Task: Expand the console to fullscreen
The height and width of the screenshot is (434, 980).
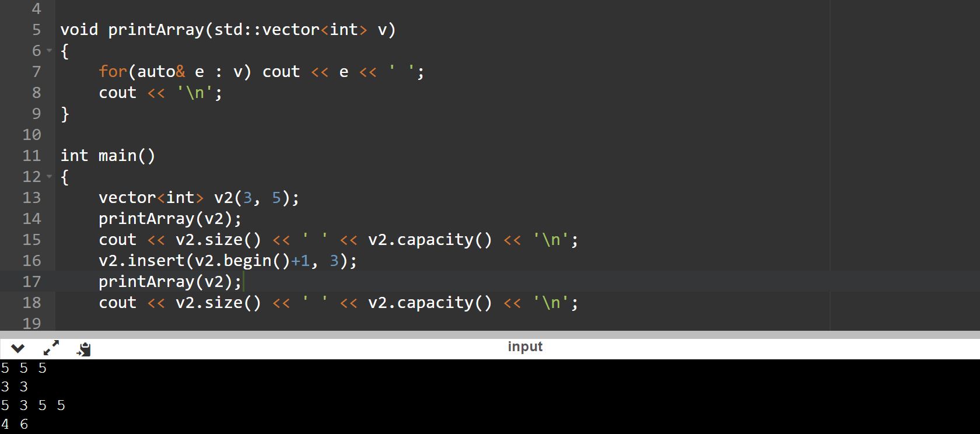Action: (51, 348)
